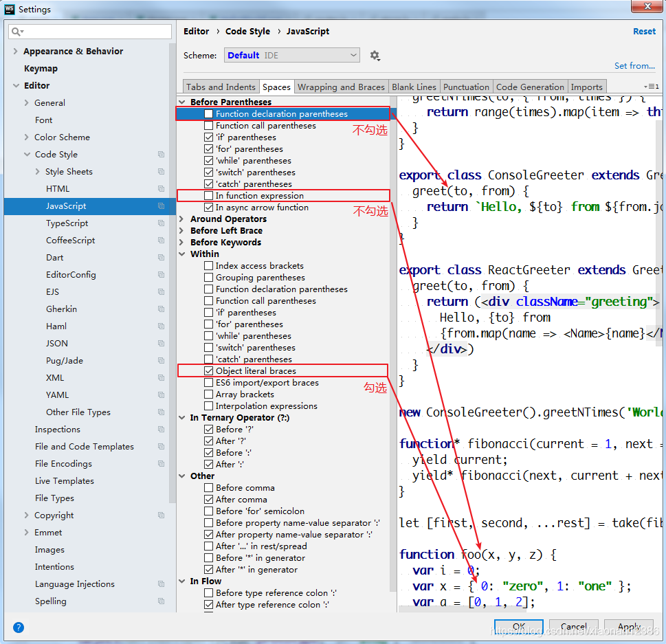Collapse the Editor tree node
This screenshot has width=666, height=644.
pos(16,85)
